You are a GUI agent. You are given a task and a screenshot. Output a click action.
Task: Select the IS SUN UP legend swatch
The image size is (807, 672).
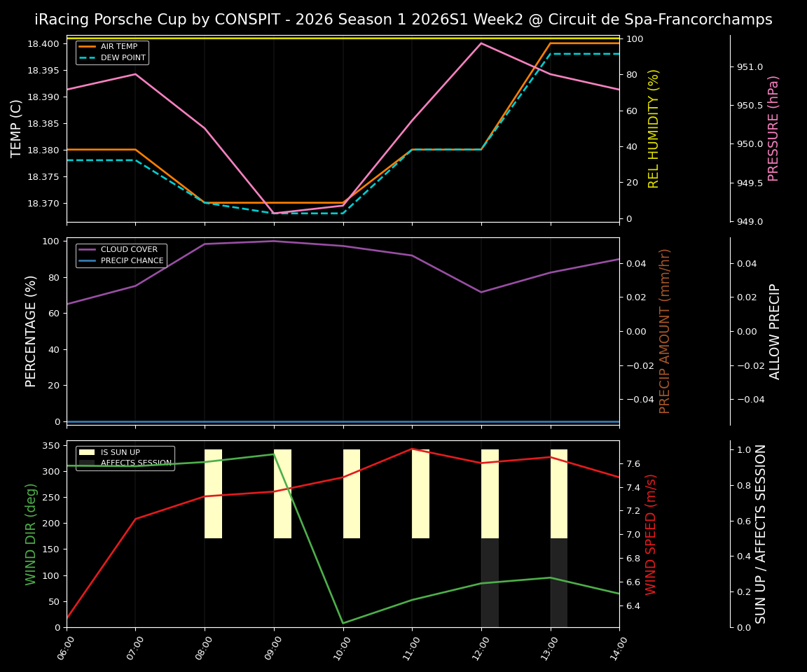coord(85,452)
